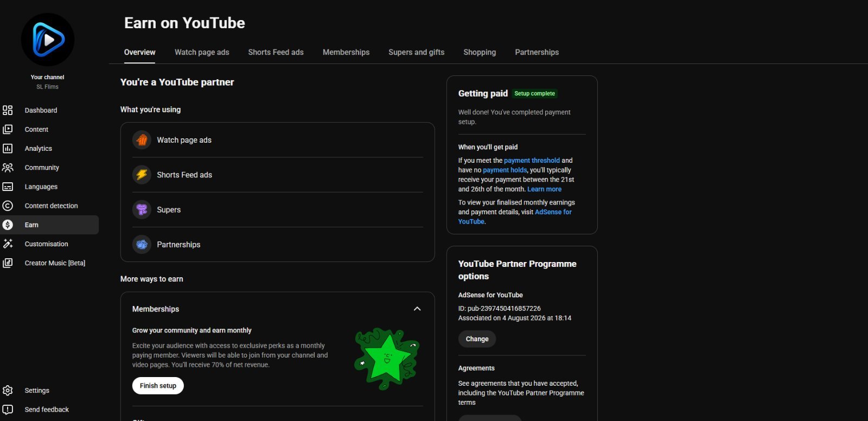868x421 pixels.
Task: Click the Send feedback exclamation icon
Action: (x=8, y=410)
